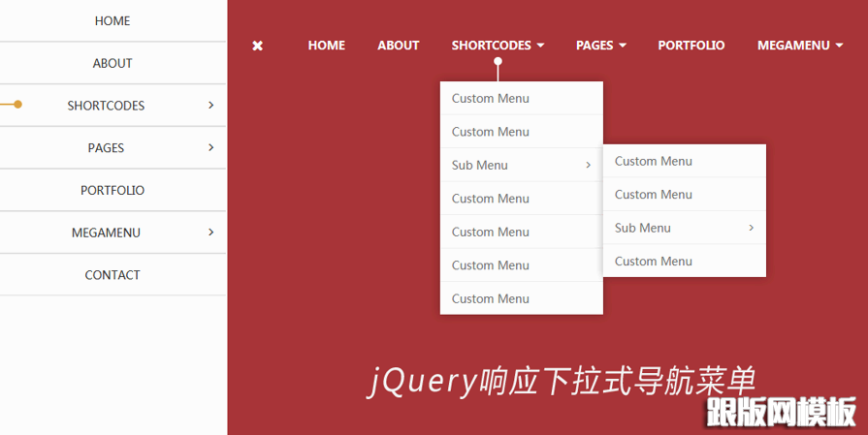Click the X close icon in navbar
Image resolution: width=868 pixels, height=435 pixels.
point(258,46)
